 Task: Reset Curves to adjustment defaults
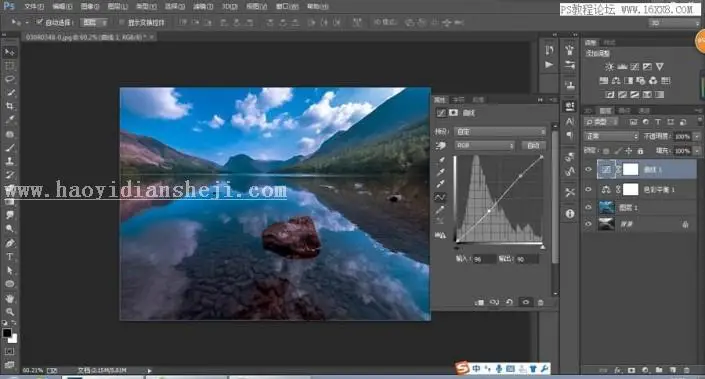[509, 302]
